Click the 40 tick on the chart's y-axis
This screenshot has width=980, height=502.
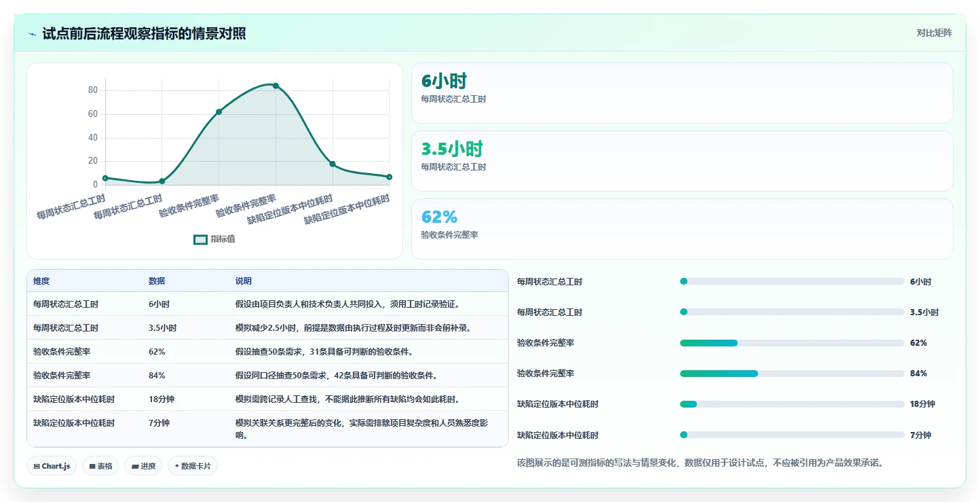[x=93, y=138]
